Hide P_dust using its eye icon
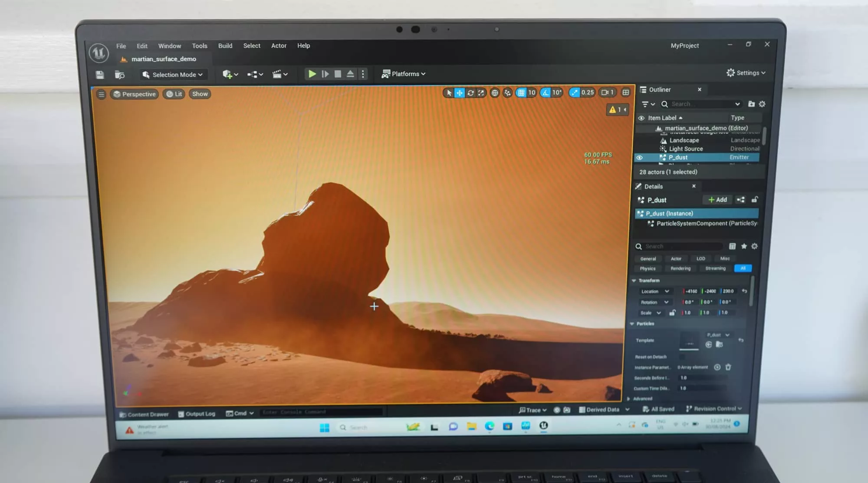The width and height of the screenshot is (868, 483). point(639,158)
